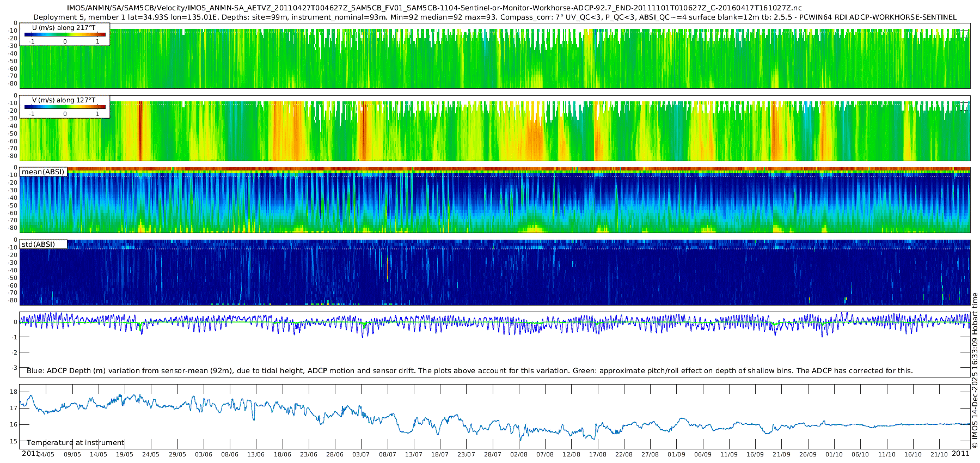Click the std(ABSI) panel label
980x463 pixels.
pyautogui.click(x=38, y=244)
